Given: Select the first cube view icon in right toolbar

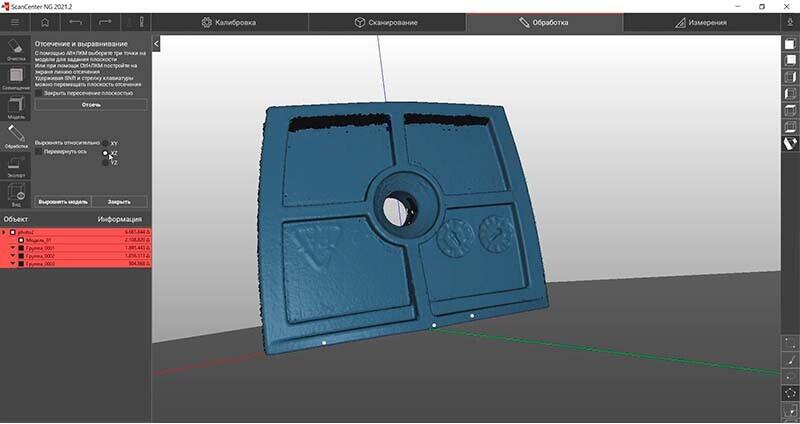Looking at the screenshot, I should tap(790, 44).
